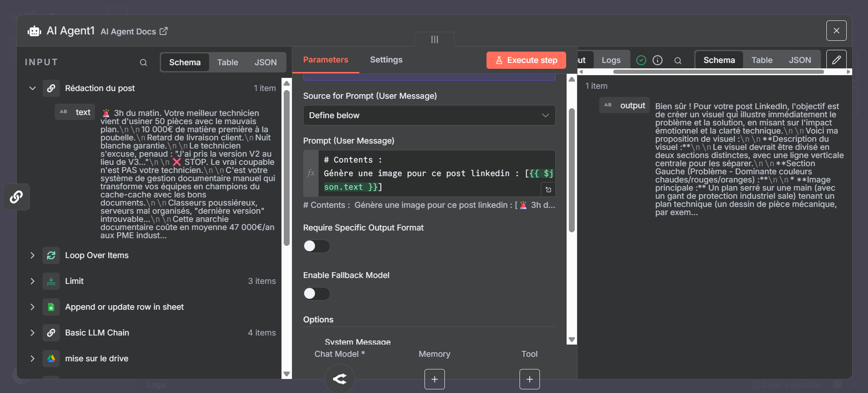Expand the Basic LLM Chain node

click(33, 333)
